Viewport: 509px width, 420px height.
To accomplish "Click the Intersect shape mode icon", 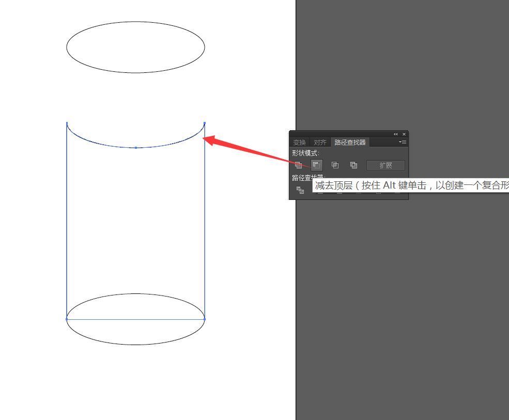I will tap(335, 165).
